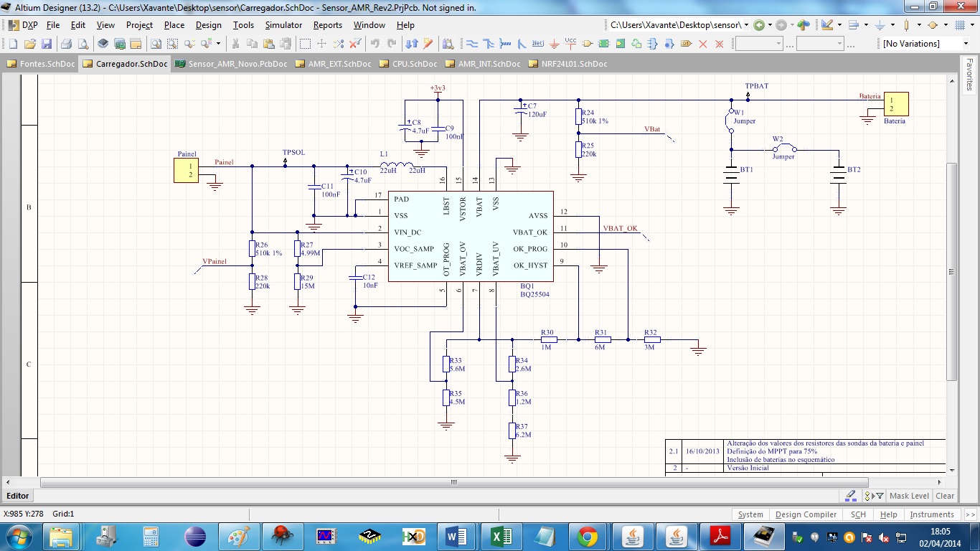
Task: Place a GND power port
Action: tap(555, 43)
